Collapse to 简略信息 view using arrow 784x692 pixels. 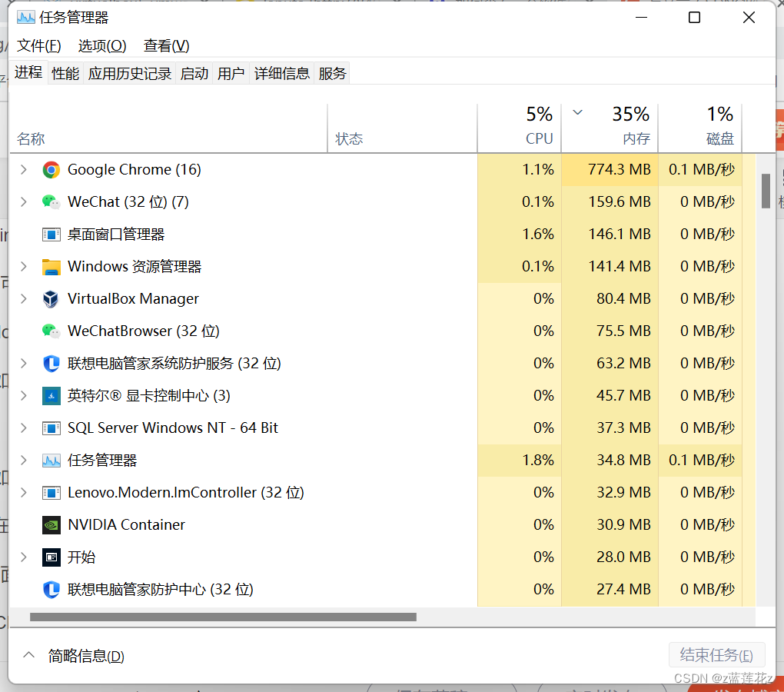pyautogui.click(x=29, y=654)
